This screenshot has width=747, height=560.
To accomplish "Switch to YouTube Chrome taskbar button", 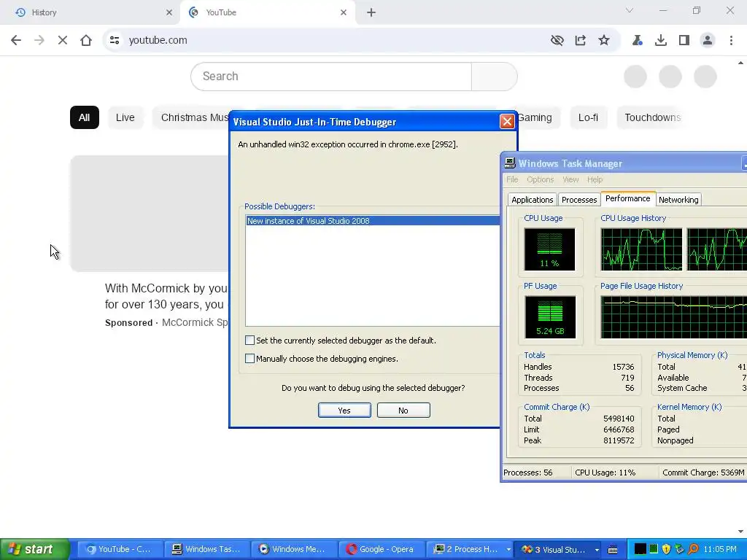I will coord(119,550).
